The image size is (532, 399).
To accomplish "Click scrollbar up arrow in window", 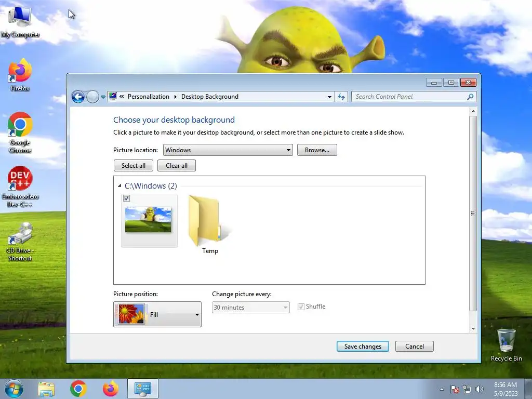I will [x=473, y=111].
